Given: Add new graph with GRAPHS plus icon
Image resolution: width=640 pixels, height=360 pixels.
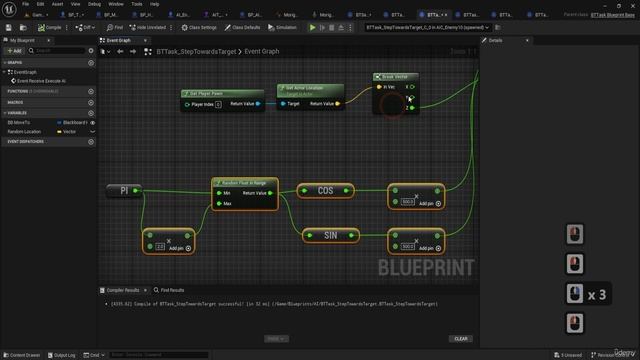Looking at the screenshot, I should tap(91, 63).
